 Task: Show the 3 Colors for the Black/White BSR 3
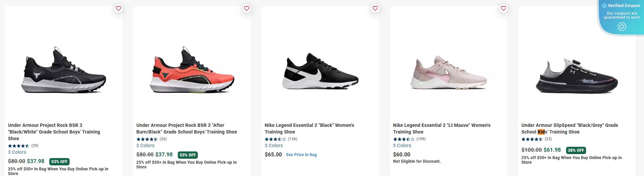pyautogui.click(x=17, y=152)
